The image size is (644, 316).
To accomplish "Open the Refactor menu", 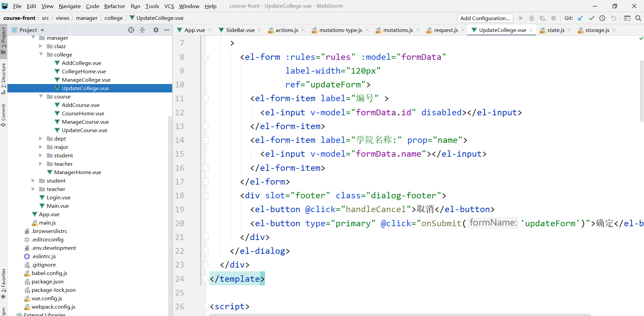I will point(114,6).
